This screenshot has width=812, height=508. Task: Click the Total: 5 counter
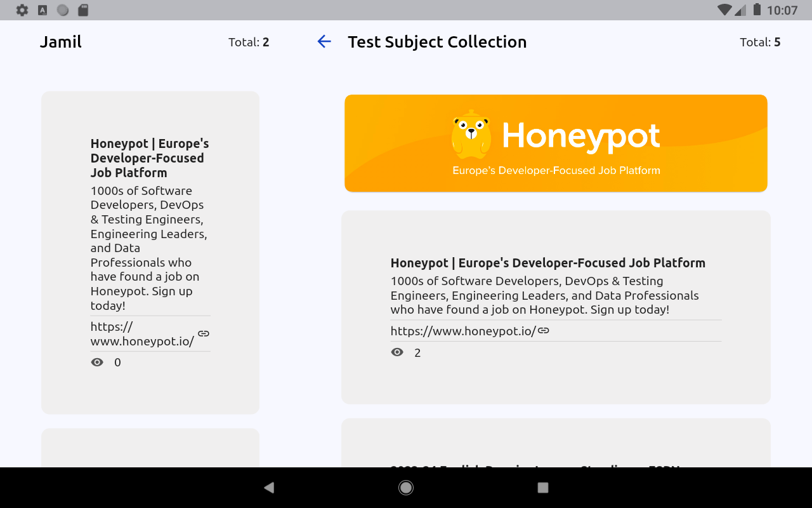pos(760,43)
